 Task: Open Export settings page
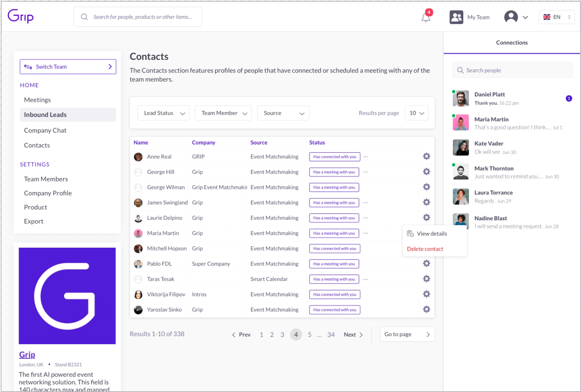(x=34, y=221)
